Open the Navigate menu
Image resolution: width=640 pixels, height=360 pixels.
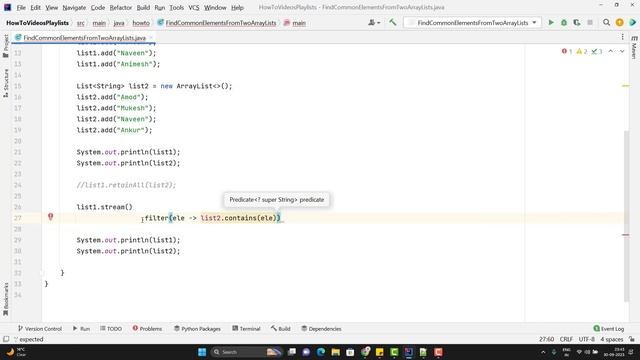click(x=74, y=7)
